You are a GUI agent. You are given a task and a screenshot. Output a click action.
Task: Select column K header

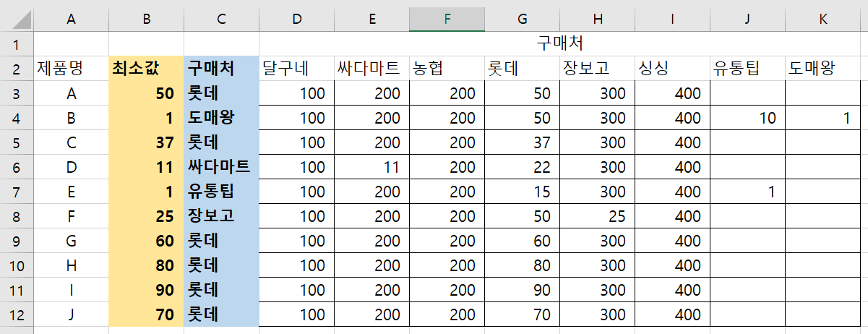click(x=822, y=20)
